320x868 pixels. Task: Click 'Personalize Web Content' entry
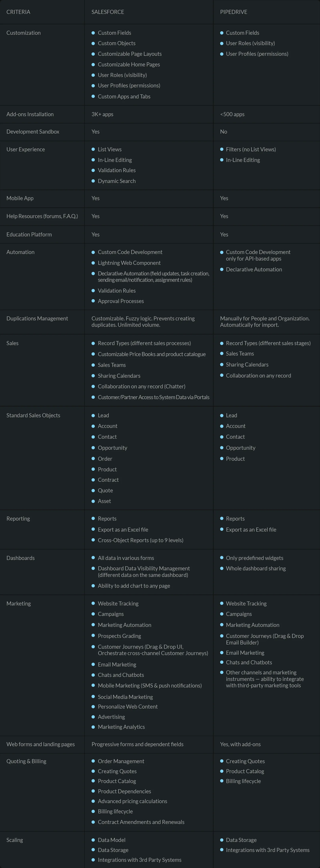click(128, 707)
